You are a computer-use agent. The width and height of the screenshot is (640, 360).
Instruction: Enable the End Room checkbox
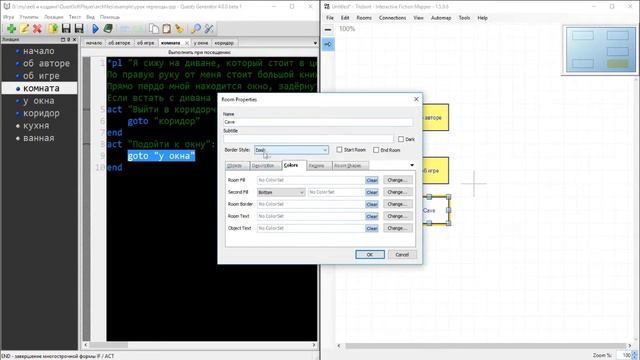[376, 150]
